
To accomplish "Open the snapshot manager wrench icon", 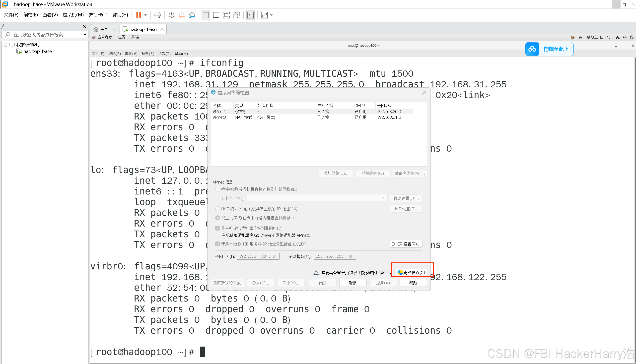I will tap(192, 15).
